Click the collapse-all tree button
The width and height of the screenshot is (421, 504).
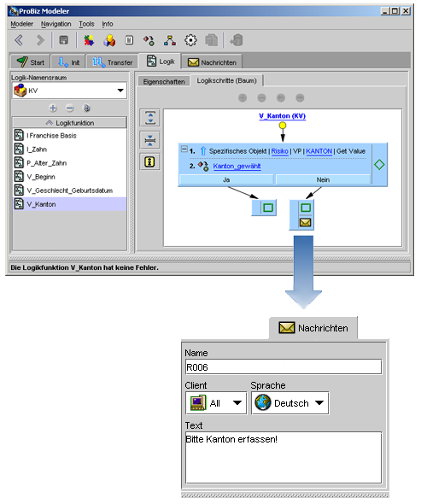tap(150, 140)
